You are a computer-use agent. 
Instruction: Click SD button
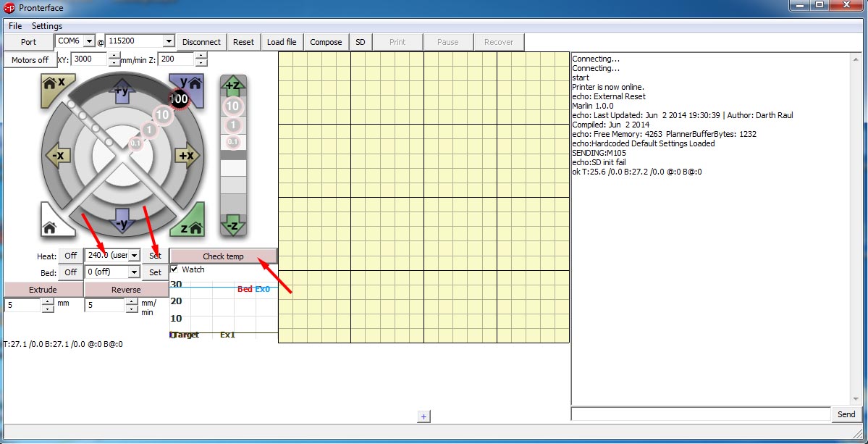361,42
